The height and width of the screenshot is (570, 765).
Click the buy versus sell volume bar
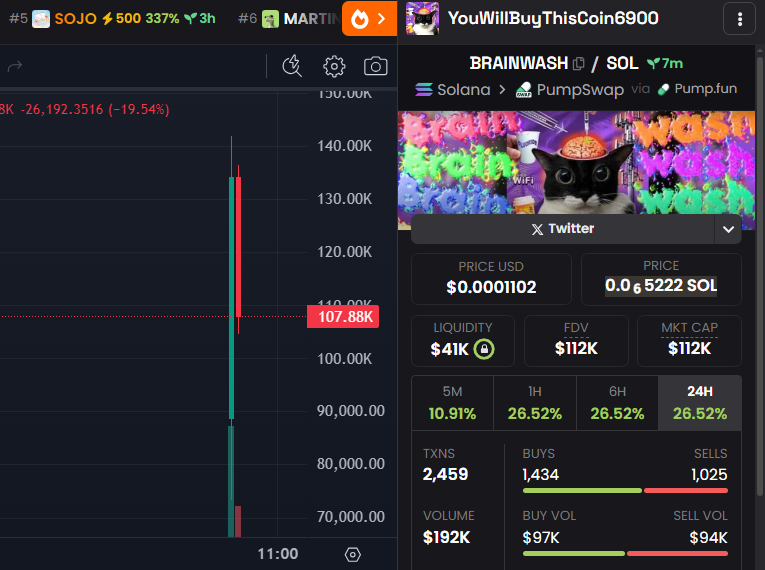(x=625, y=553)
